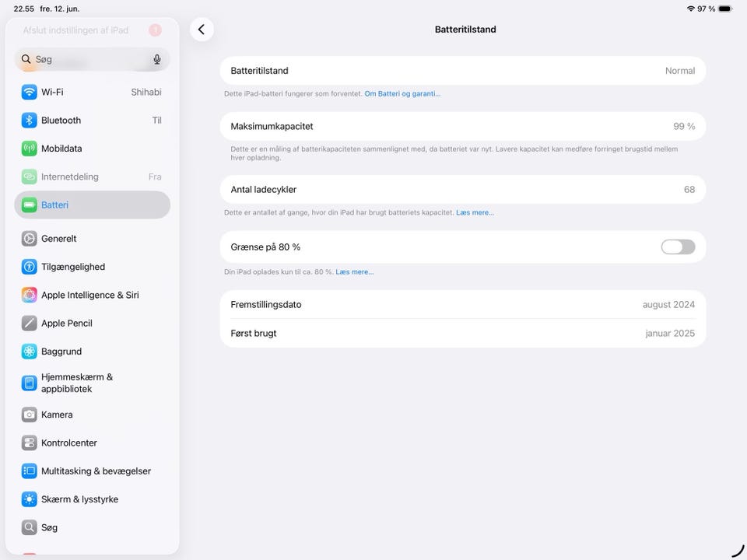Tap the 97 % battery percentage
The width and height of the screenshot is (747, 560).
[x=706, y=9]
